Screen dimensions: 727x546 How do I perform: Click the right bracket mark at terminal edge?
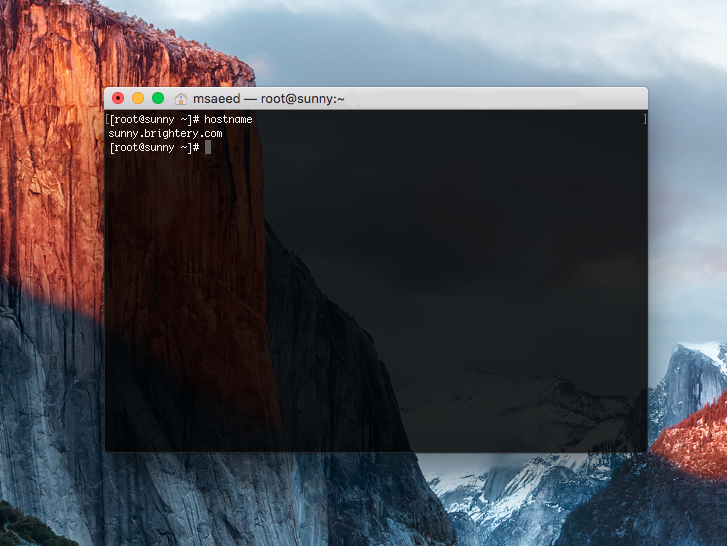(x=644, y=119)
